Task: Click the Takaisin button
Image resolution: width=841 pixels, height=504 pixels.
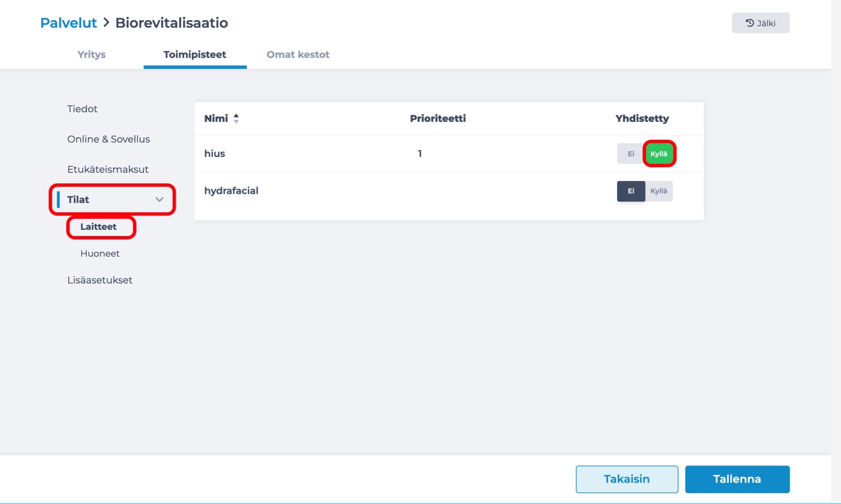Action: tap(626, 479)
